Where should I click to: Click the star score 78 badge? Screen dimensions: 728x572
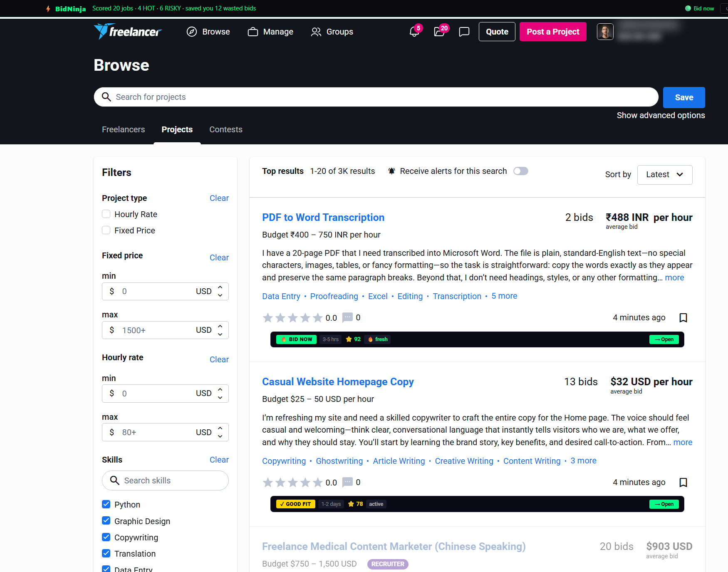[x=355, y=504]
